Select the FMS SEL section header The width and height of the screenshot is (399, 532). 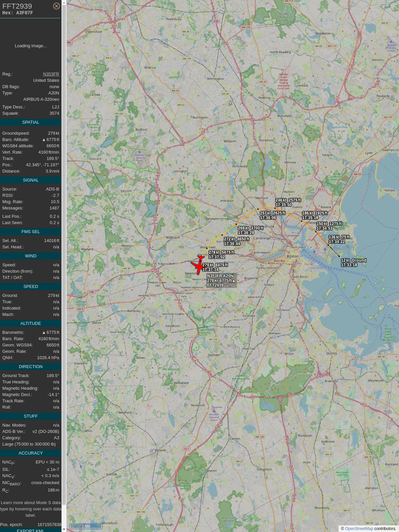pyautogui.click(x=31, y=232)
